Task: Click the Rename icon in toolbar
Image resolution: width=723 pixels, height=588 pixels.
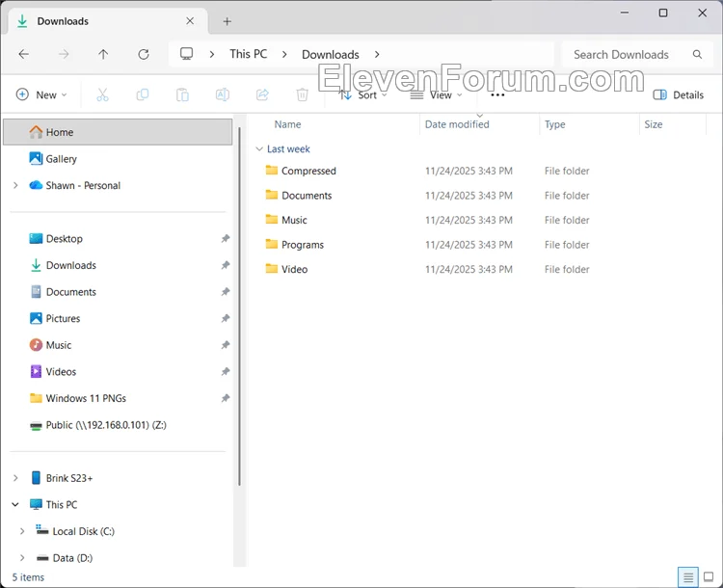Action: coord(223,95)
